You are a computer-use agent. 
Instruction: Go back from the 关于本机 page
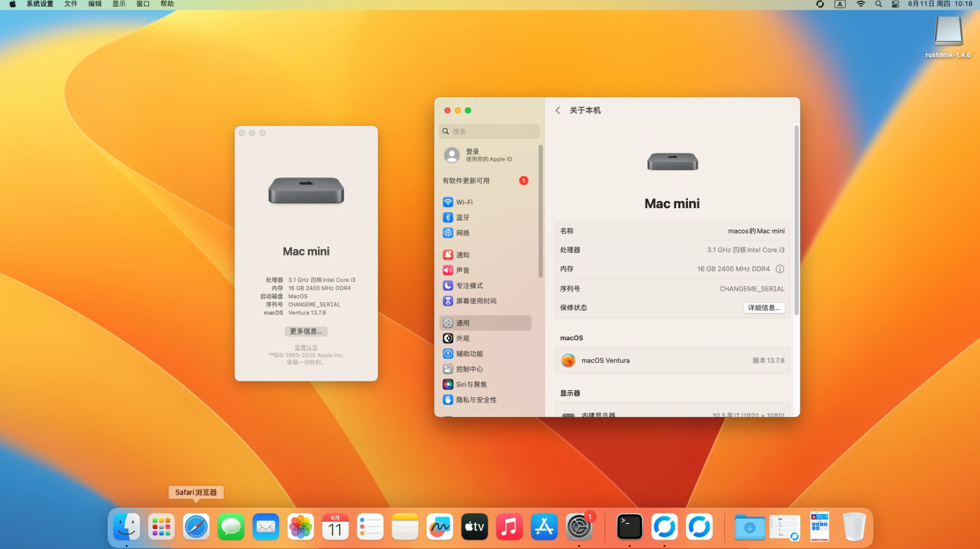coord(558,110)
